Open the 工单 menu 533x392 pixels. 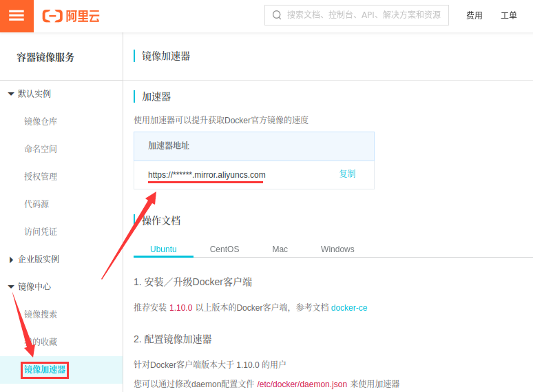508,15
